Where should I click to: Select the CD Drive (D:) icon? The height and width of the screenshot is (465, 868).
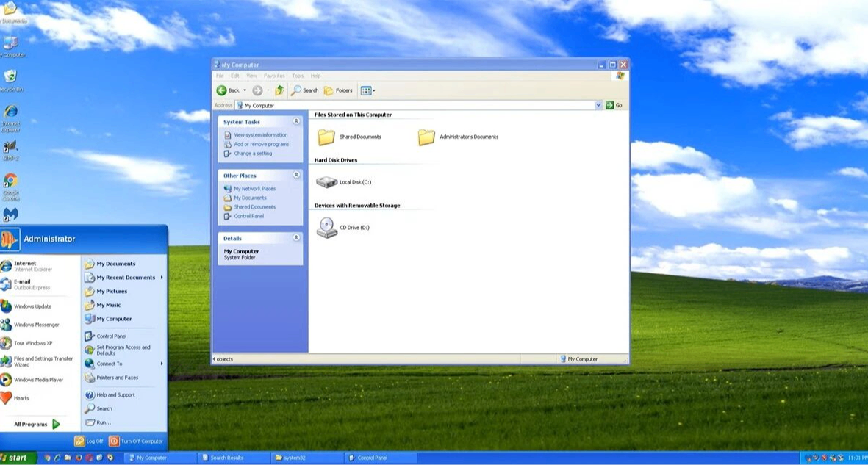click(x=326, y=228)
